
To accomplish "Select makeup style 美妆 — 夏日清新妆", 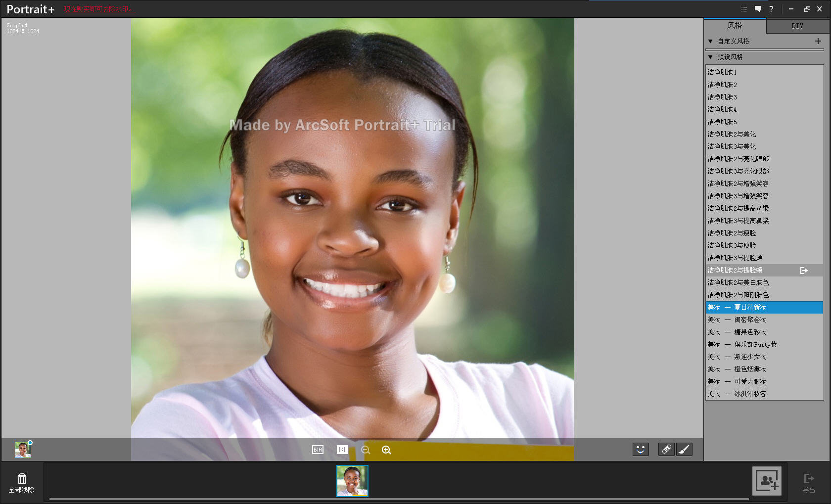I will [x=764, y=307].
